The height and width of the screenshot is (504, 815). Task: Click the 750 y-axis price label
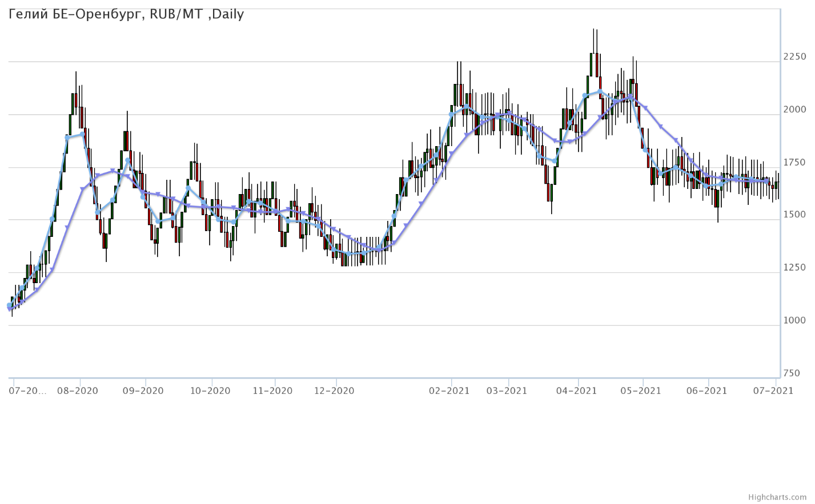[792, 373]
